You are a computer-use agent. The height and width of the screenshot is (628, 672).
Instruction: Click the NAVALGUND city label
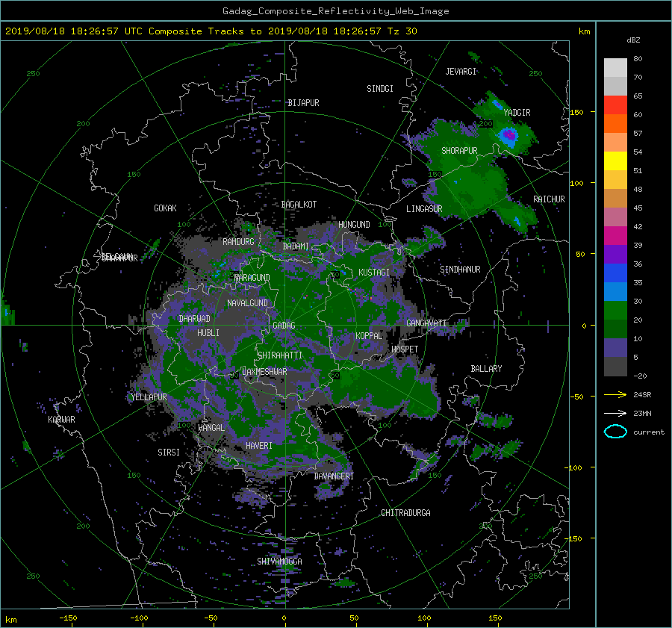tap(247, 303)
